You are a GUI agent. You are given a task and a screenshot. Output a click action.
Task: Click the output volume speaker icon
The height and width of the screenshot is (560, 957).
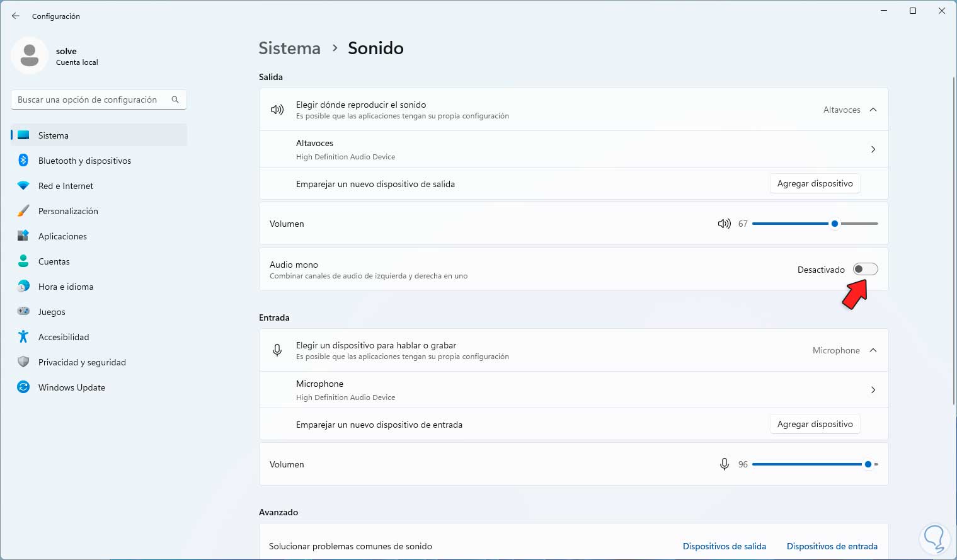point(724,224)
